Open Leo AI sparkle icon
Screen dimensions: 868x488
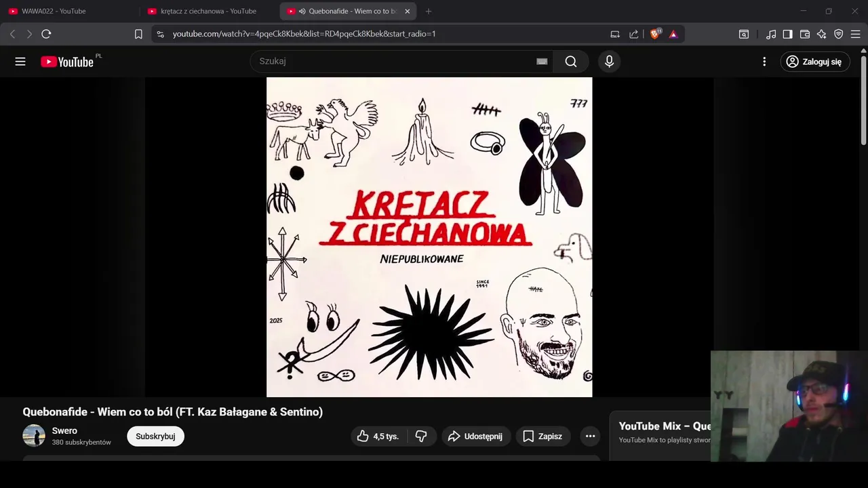(x=822, y=34)
